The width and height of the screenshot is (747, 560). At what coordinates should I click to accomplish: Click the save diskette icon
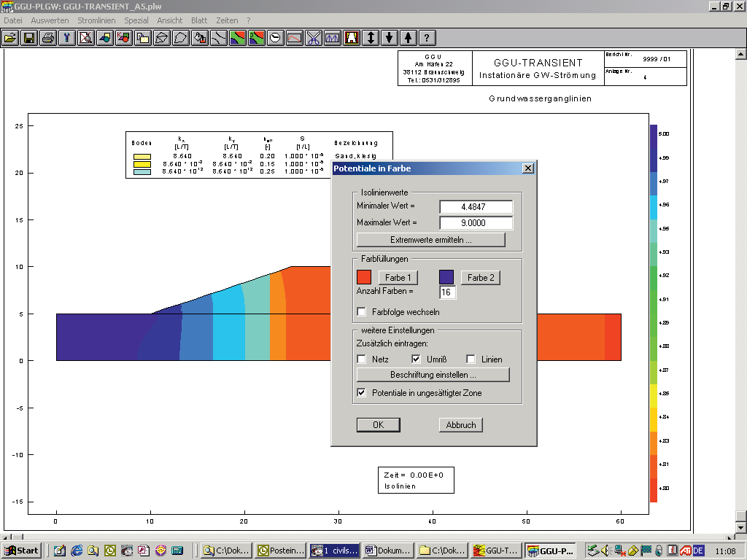tap(29, 38)
